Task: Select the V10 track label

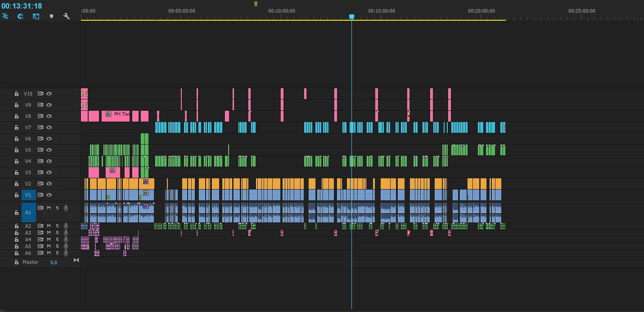Action: (28, 94)
